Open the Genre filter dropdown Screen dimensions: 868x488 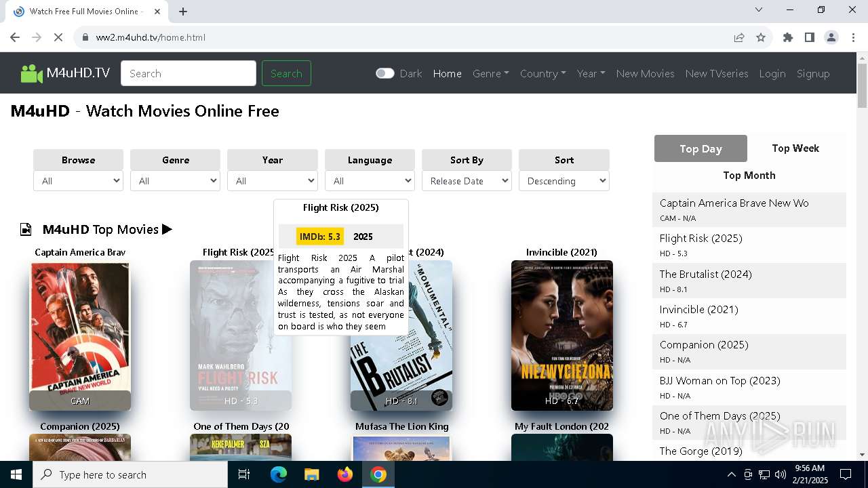tap(176, 181)
